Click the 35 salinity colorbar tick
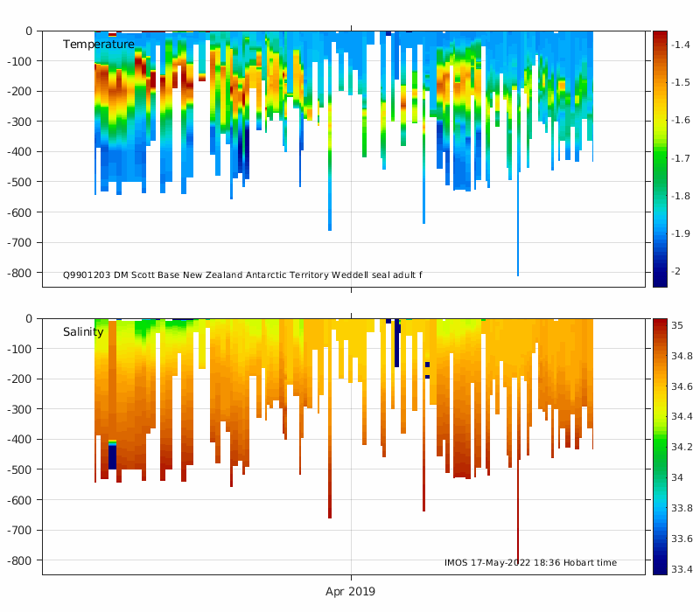Screen dimensions: 700x612 [x=677, y=325]
